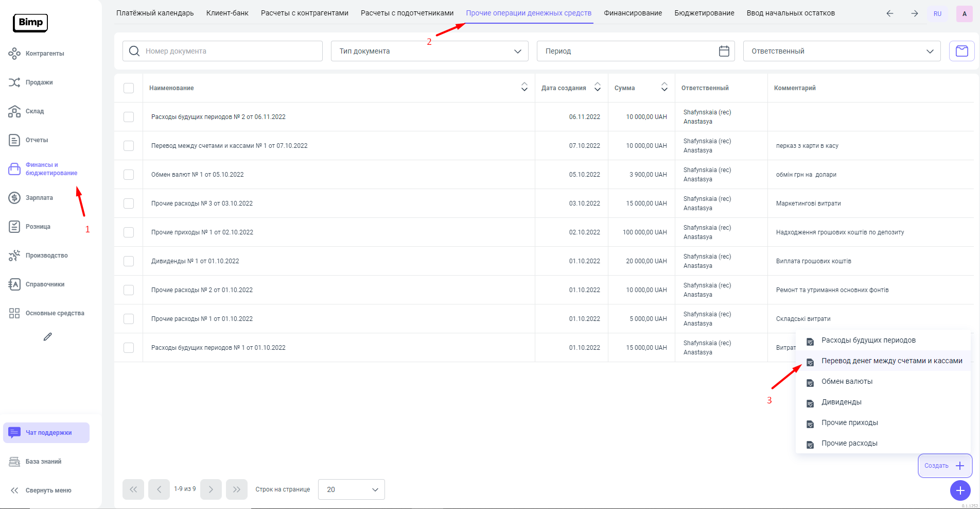Expand the Тип документа dropdown
The image size is (980, 509).
pyautogui.click(x=429, y=51)
